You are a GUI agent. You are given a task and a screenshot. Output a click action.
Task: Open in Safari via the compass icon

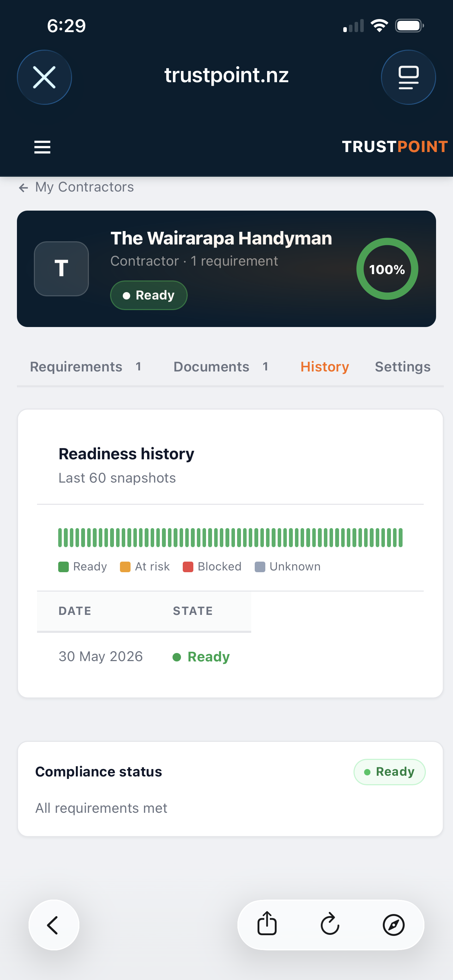tap(394, 925)
